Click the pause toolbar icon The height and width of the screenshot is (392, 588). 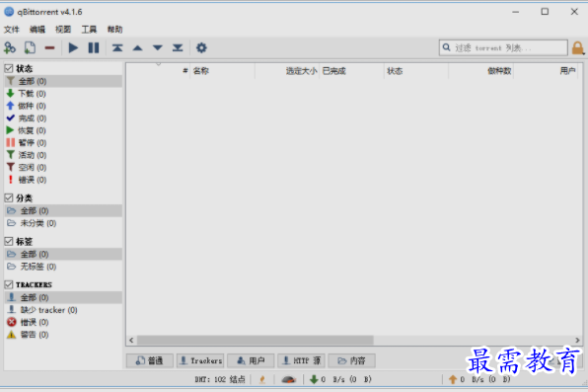coord(94,47)
